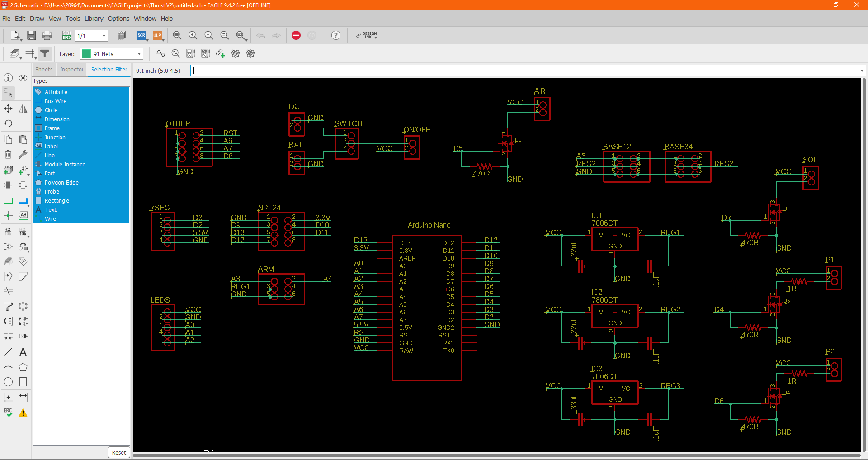
Task: Toggle Polygon Edge type in filter
Action: [81, 182]
